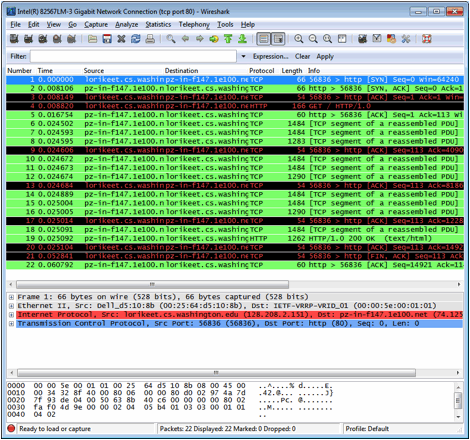Zoom in on packet text
Image resolution: width=470 pixels, height=440 pixels.
point(298,39)
